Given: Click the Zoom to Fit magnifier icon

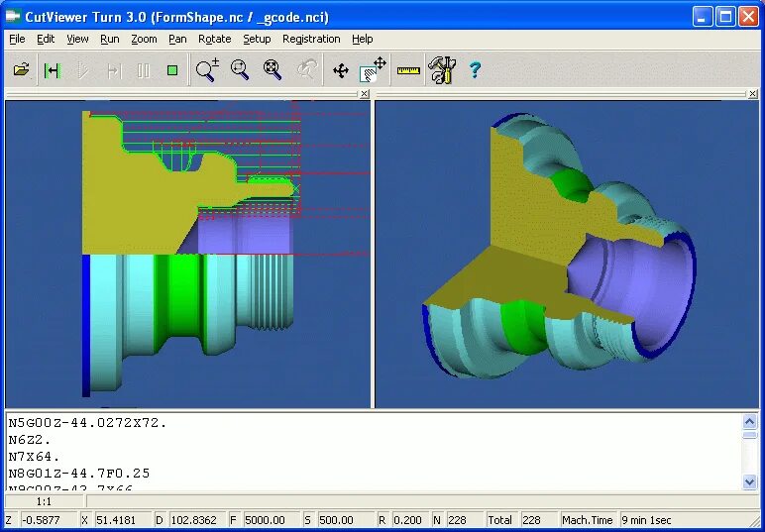Looking at the screenshot, I should click(273, 69).
